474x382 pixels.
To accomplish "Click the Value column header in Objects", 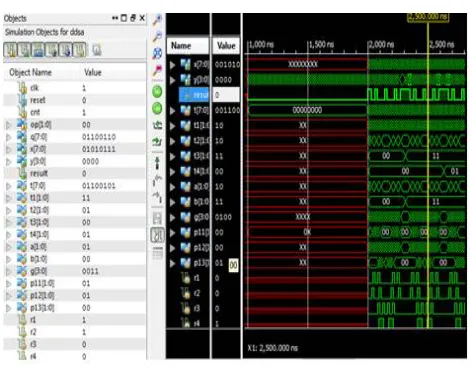I will tap(93, 73).
